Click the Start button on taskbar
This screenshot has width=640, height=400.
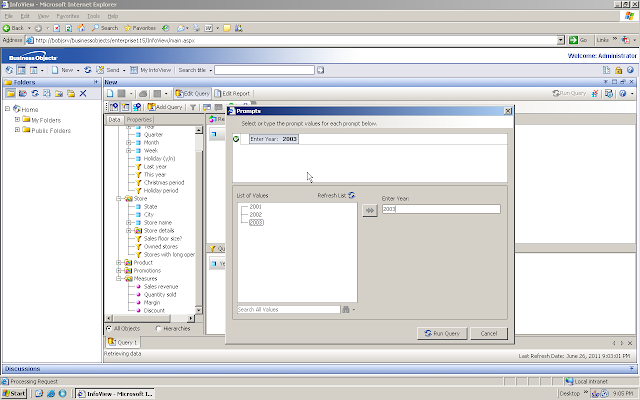pos(14,393)
